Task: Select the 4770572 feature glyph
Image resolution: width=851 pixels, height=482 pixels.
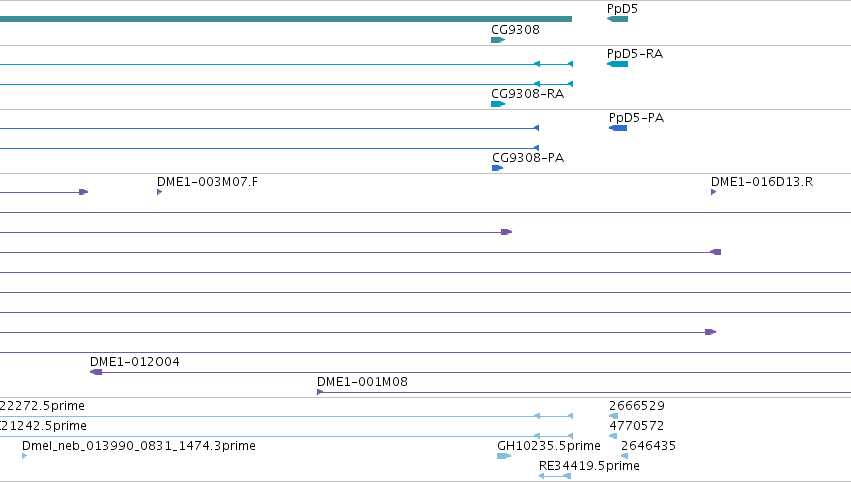Action: (x=613, y=436)
